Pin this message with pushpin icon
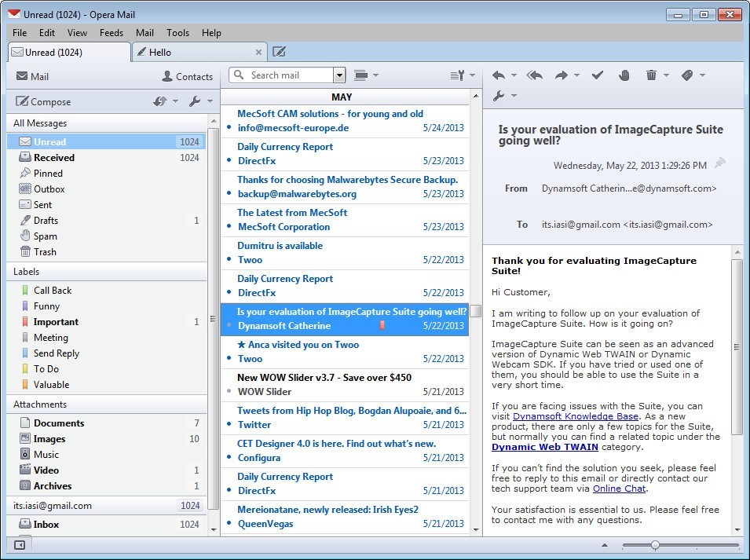The width and height of the screenshot is (750, 560). coord(719,163)
